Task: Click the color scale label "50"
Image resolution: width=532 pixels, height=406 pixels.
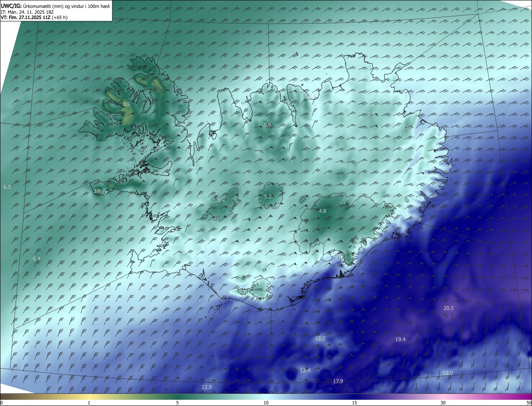Action: (x=529, y=403)
